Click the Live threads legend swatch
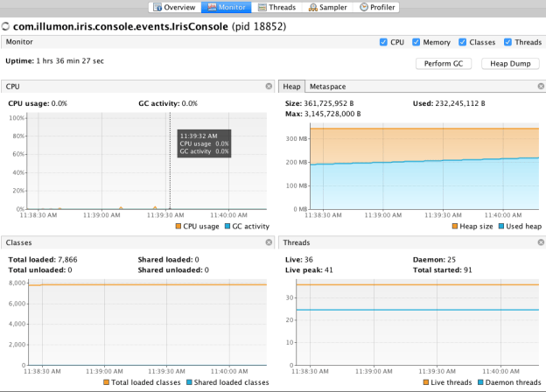The width and height of the screenshot is (546, 392). [x=425, y=382]
